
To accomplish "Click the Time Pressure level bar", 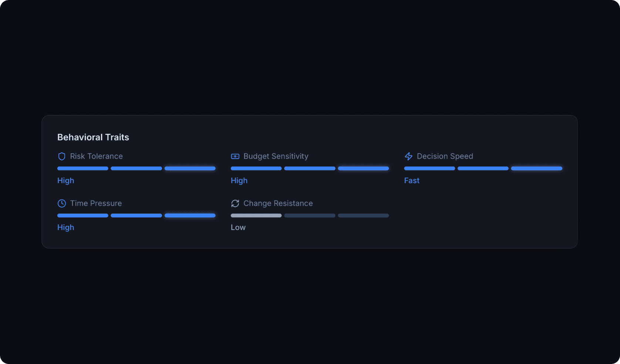I will coord(137,215).
